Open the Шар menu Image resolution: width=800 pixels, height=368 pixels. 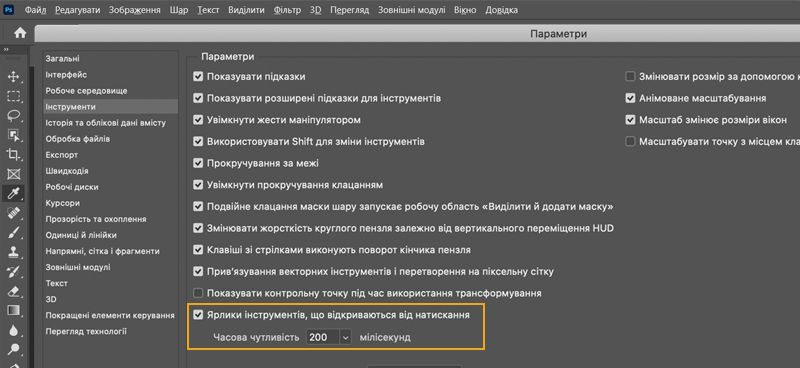179,10
